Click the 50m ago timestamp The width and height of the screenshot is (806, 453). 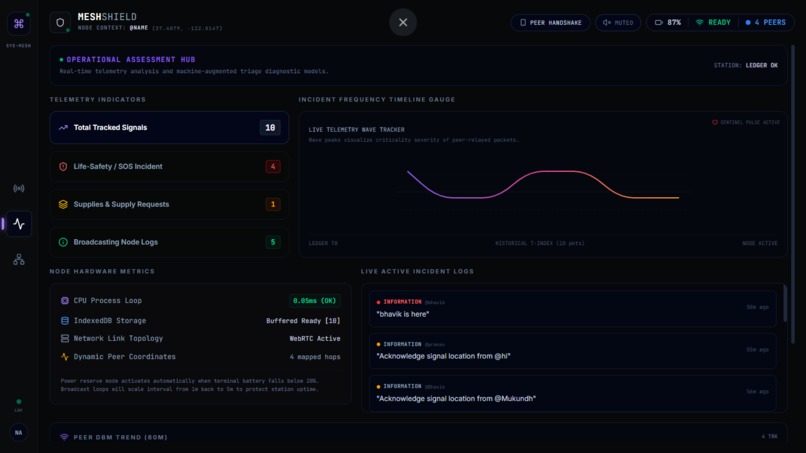[x=757, y=307]
